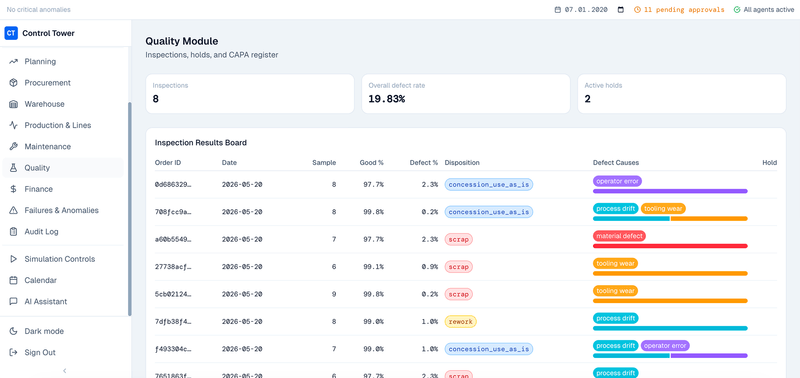The width and height of the screenshot is (800, 378).
Task: Click the Calendar icon in sidebar
Action: pyautogui.click(x=14, y=280)
